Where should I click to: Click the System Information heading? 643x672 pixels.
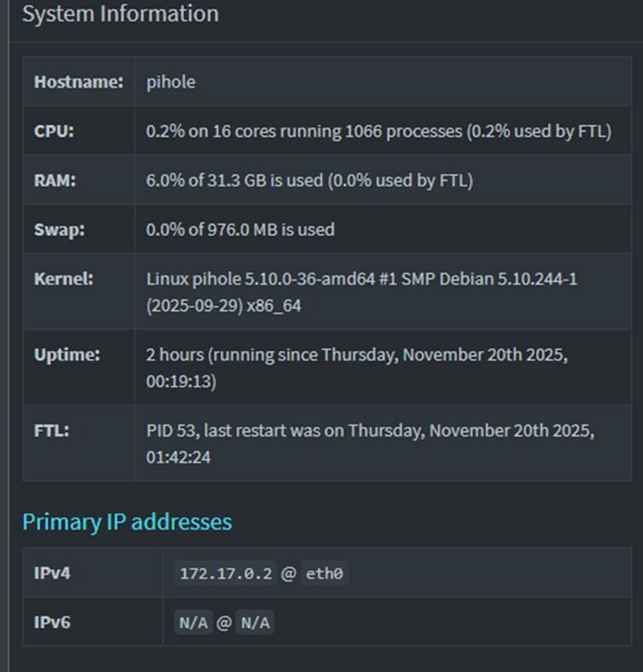pos(120,14)
